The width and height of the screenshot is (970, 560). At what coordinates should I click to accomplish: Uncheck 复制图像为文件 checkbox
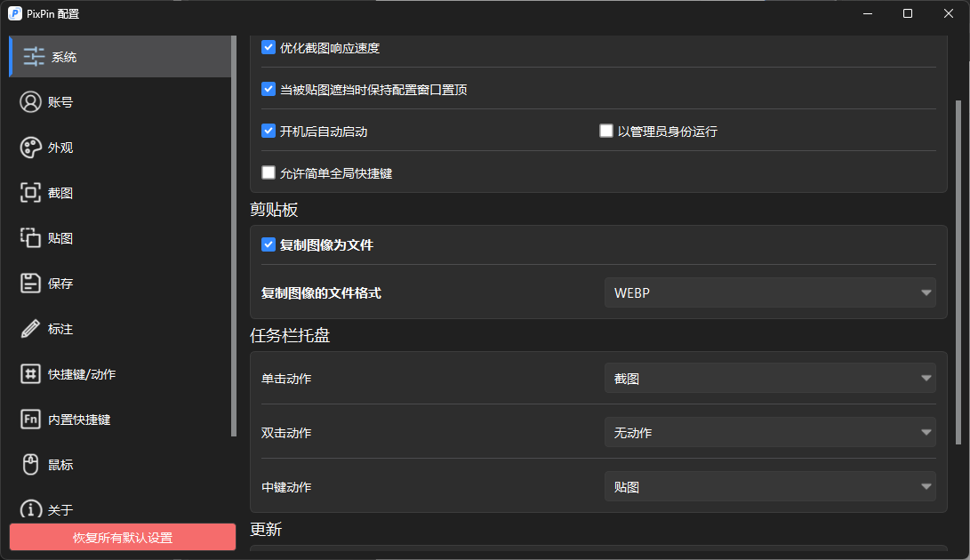[269, 244]
